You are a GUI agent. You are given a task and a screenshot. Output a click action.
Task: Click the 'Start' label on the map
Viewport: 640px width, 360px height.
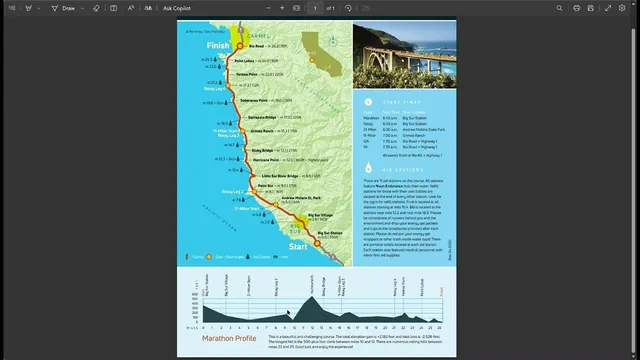(x=298, y=247)
